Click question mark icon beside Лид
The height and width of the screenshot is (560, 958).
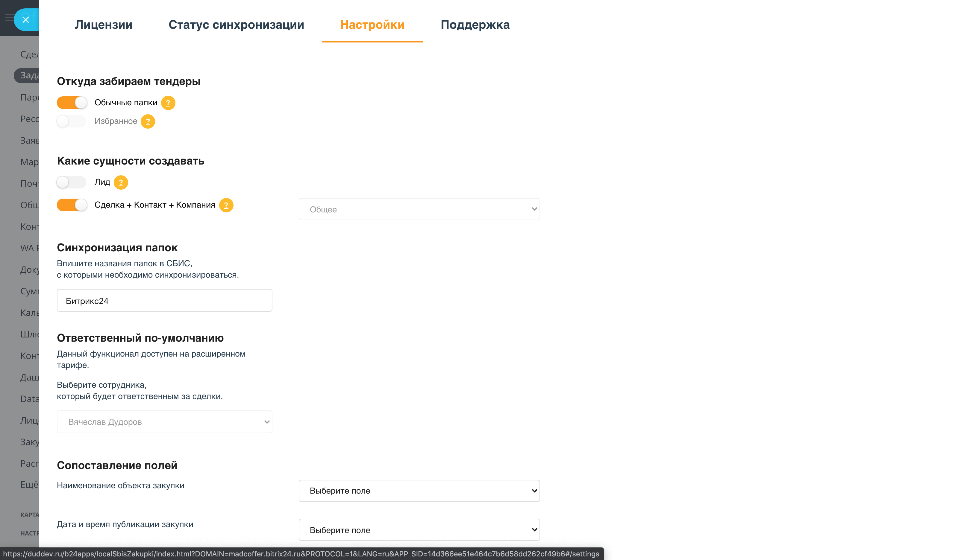pos(121,183)
